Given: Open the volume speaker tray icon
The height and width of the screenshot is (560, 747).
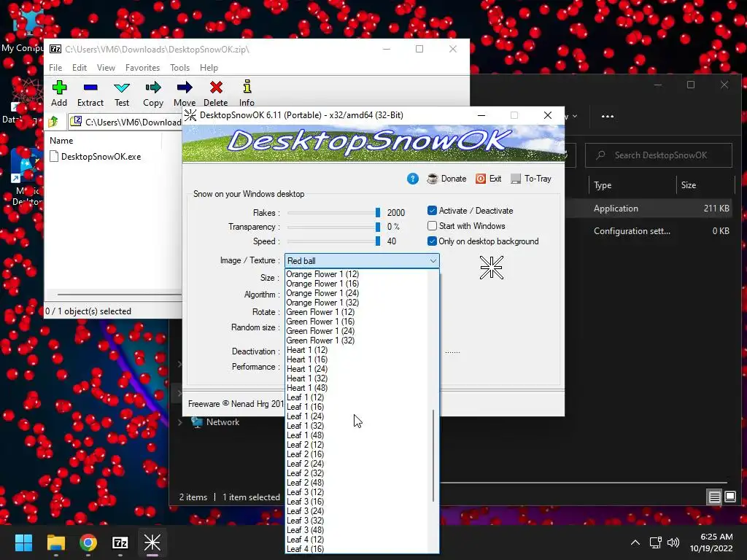Looking at the screenshot, I should (x=673, y=542).
